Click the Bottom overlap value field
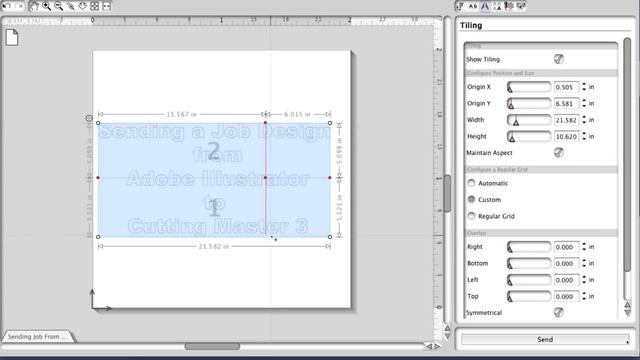640x360 pixels. (566, 264)
